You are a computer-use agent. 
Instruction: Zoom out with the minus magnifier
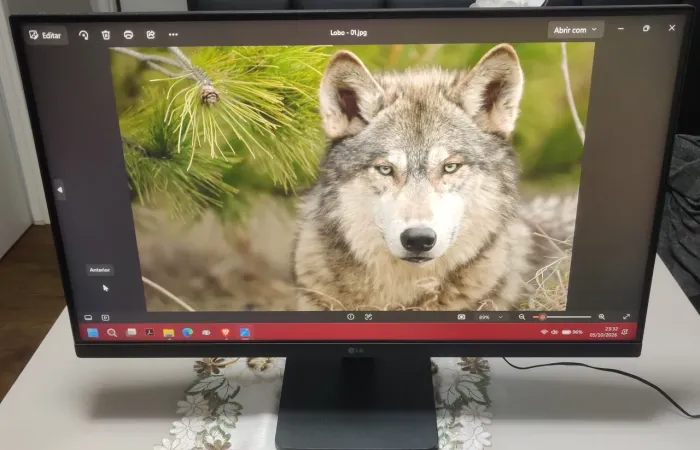(x=522, y=317)
